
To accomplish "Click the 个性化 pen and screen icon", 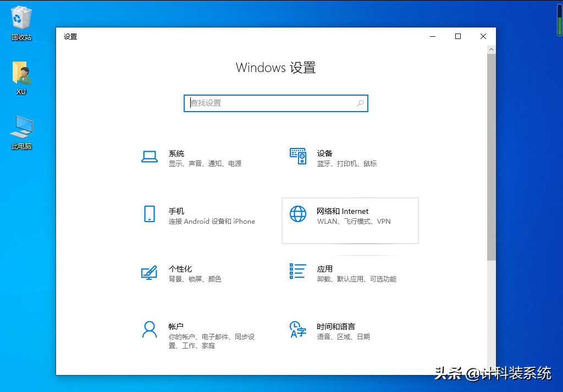I will click(150, 272).
